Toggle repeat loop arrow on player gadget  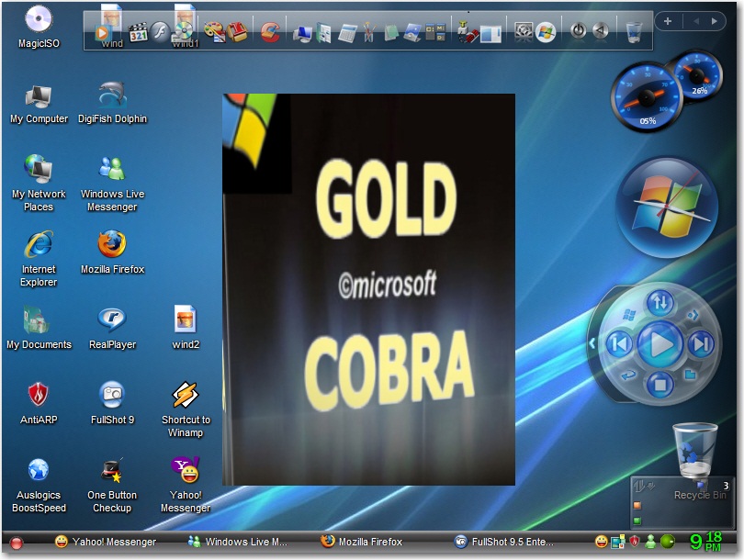pos(628,375)
